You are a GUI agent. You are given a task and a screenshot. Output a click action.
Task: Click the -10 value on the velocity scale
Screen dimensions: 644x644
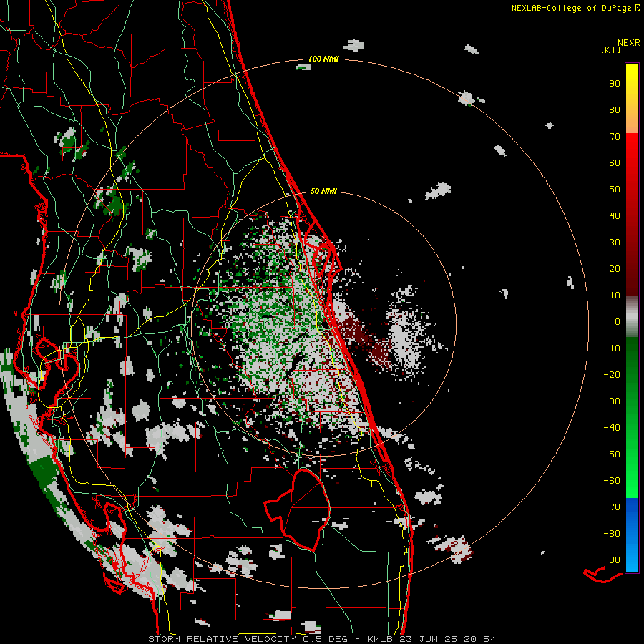click(x=612, y=348)
